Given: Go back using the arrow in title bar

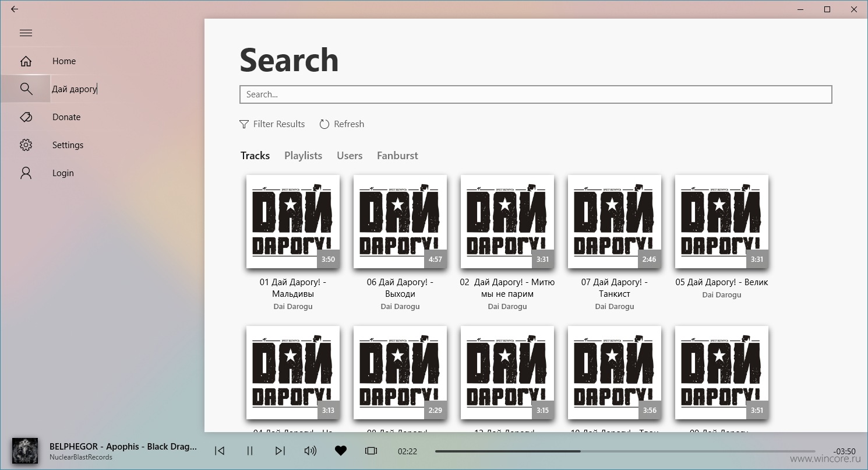Looking at the screenshot, I should click(15, 9).
